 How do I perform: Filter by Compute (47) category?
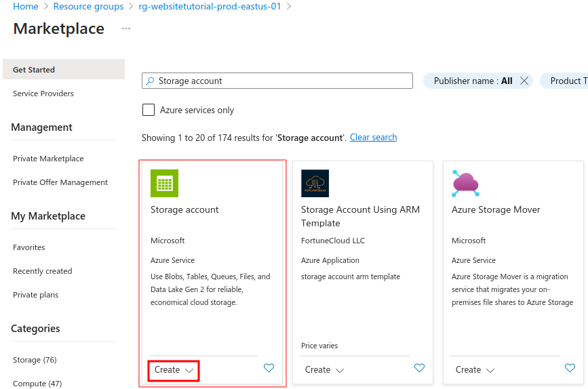tap(37, 384)
